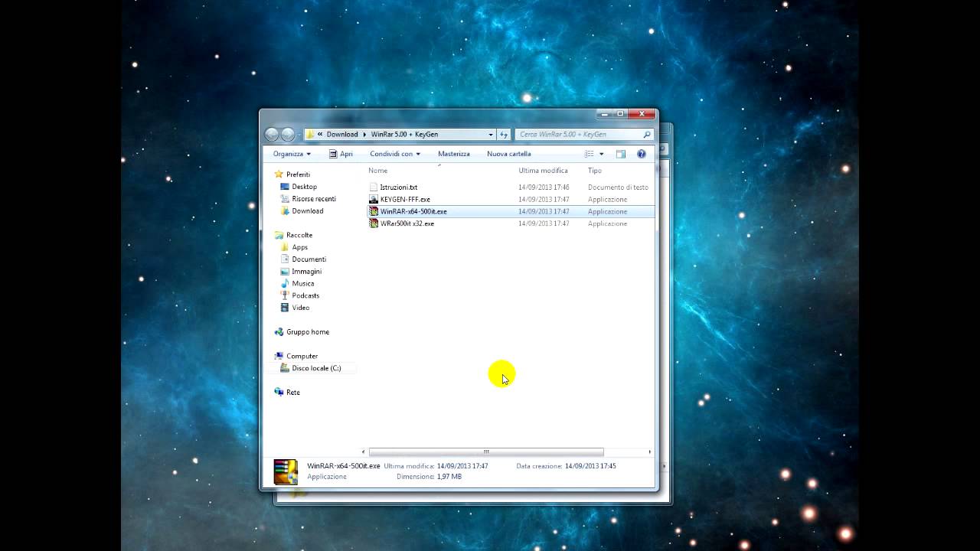Click large WinRAR icon in details pane
The image size is (980, 551).
point(286,471)
